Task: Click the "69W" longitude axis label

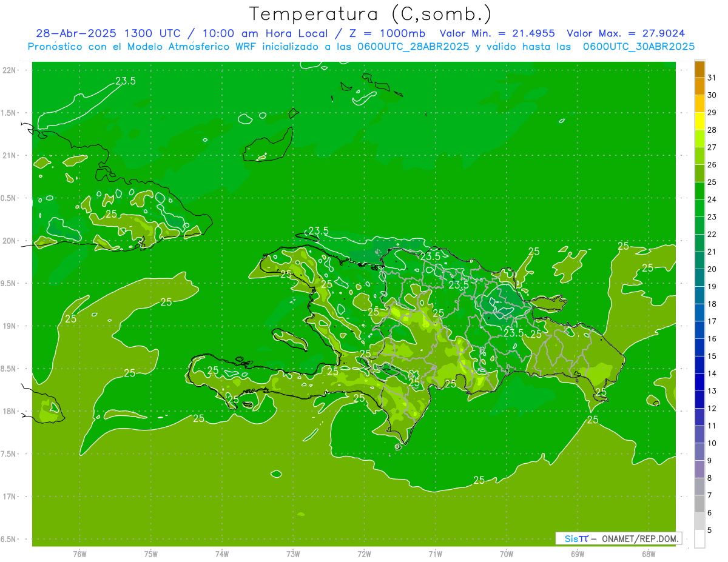Action: point(578,554)
